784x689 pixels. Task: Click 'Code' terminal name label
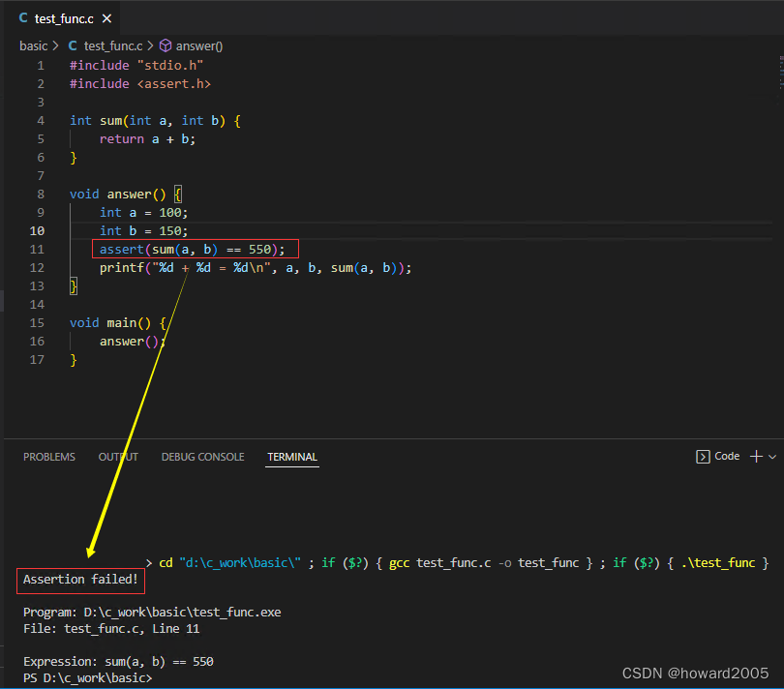[x=727, y=456]
